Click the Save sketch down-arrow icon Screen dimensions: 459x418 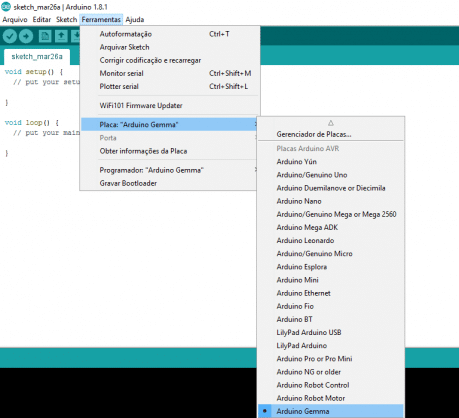(x=76, y=36)
